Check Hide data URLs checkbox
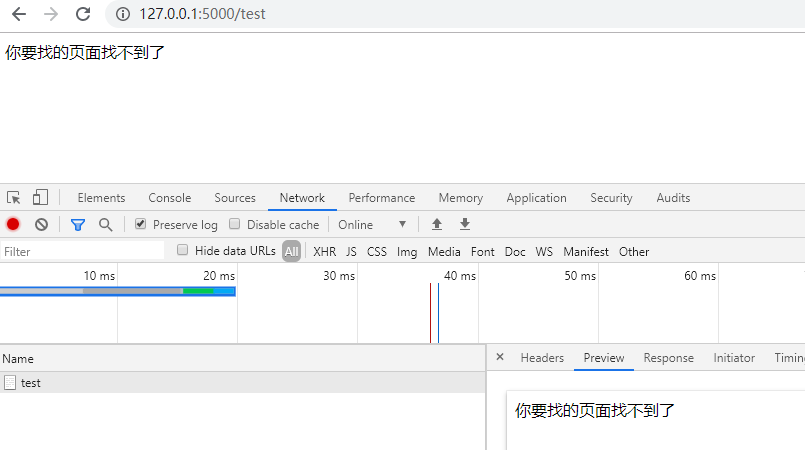Viewport: 805px width, 450px height. [182, 250]
